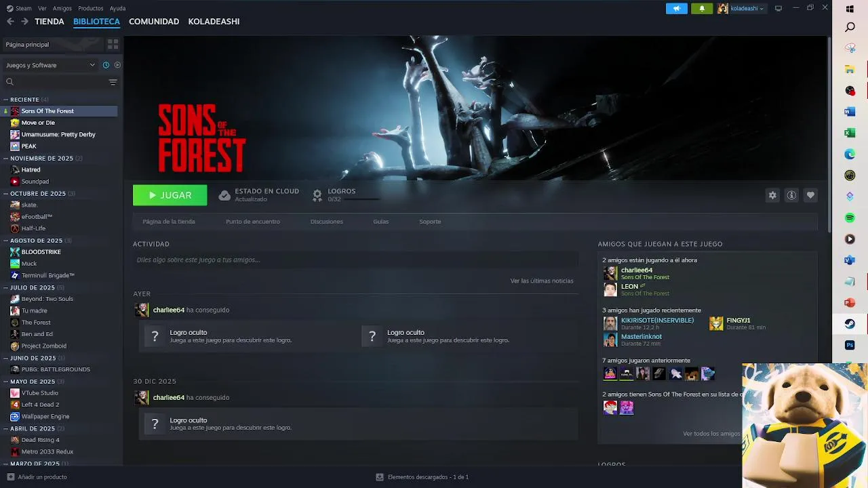This screenshot has width=868, height=488.
Task: Click Ver las últimas noticias link
Action: click(x=542, y=281)
